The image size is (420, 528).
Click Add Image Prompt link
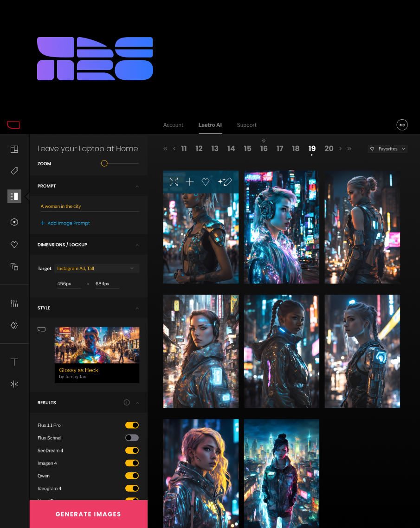[65, 223]
